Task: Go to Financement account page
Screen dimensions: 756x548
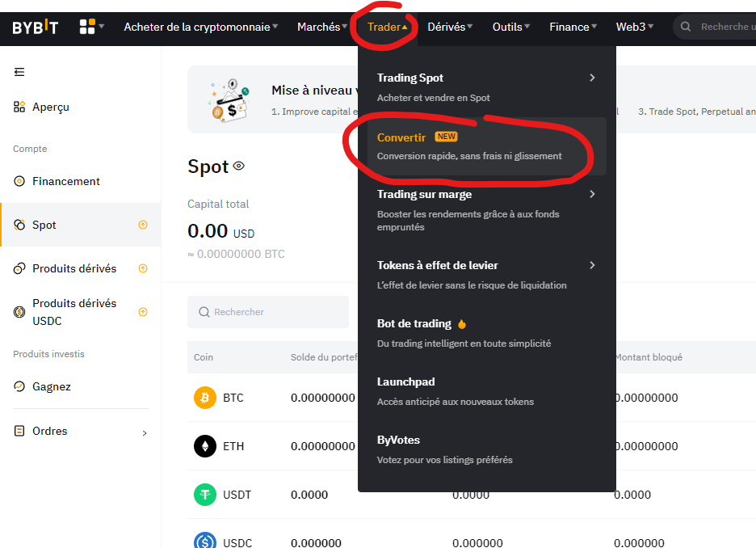Action: pos(66,181)
